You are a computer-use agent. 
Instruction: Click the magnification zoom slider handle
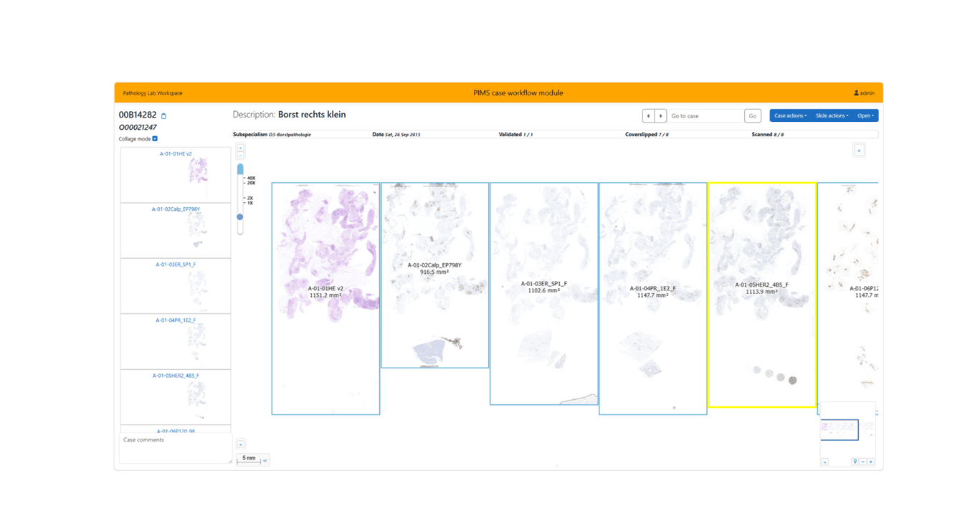pyautogui.click(x=240, y=216)
